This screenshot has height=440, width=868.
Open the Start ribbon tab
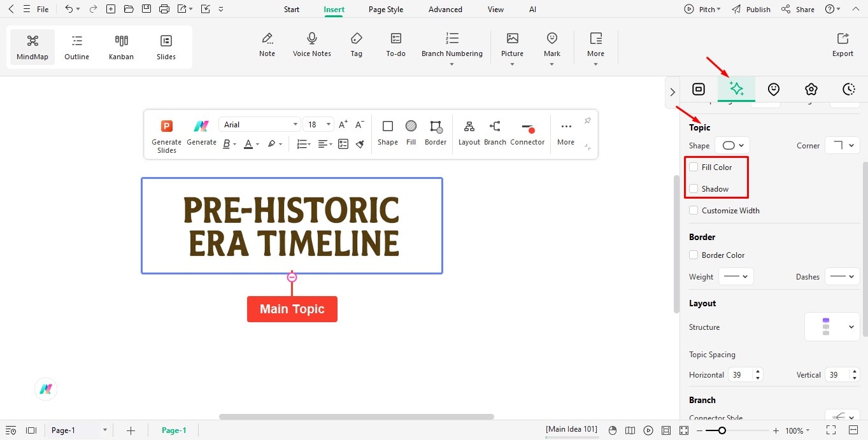[x=292, y=9]
